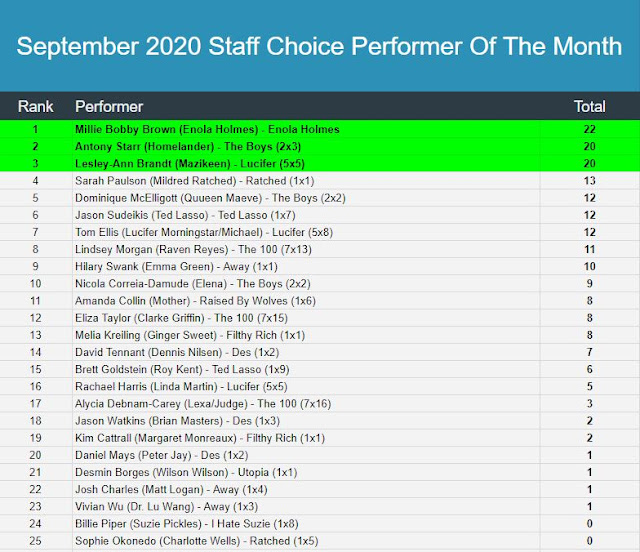Screen dimensions: 640x552
Task: Click rank number 10 cell
Action: point(35,283)
